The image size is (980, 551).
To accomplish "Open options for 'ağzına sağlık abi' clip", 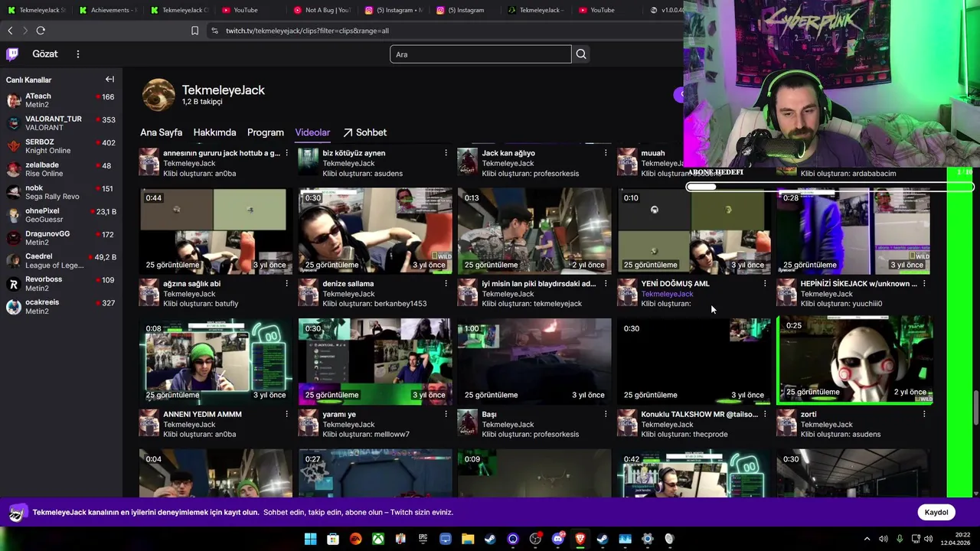I will pyautogui.click(x=286, y=284).
